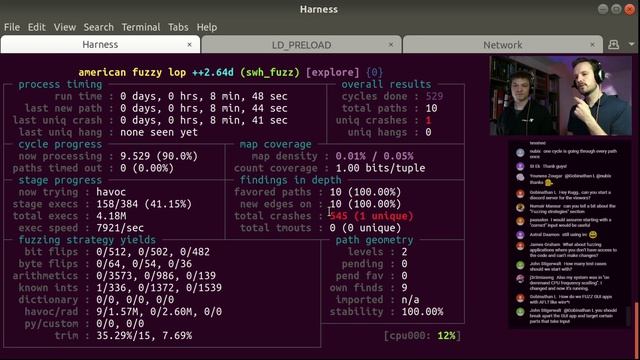
Task: Click the 'none seen yet' hang value
Action: coord(159,132)
